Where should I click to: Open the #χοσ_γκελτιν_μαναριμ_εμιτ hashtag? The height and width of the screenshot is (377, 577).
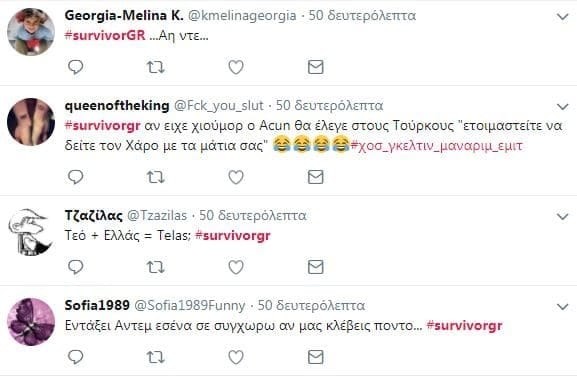tap(436, 146)
